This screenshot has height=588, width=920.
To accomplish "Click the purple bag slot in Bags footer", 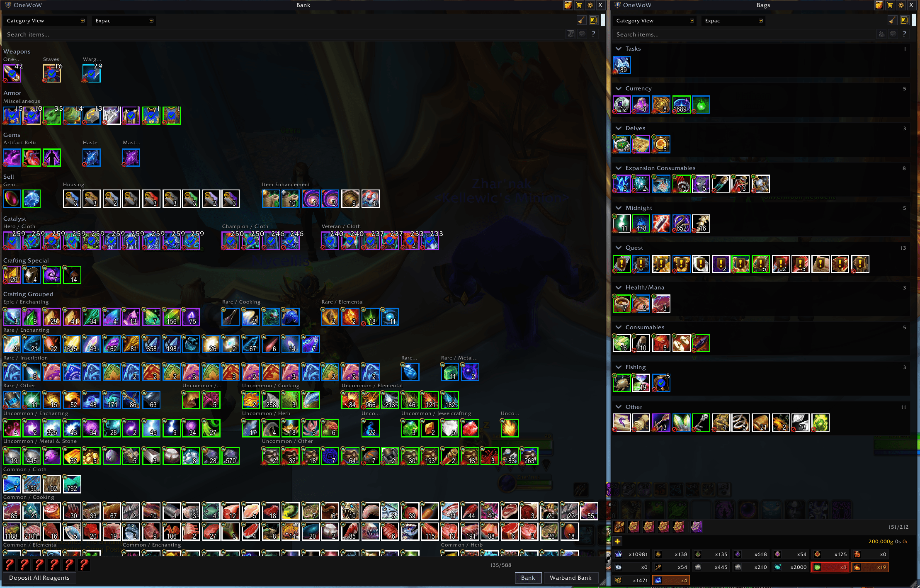I will (x=697, y=527).
